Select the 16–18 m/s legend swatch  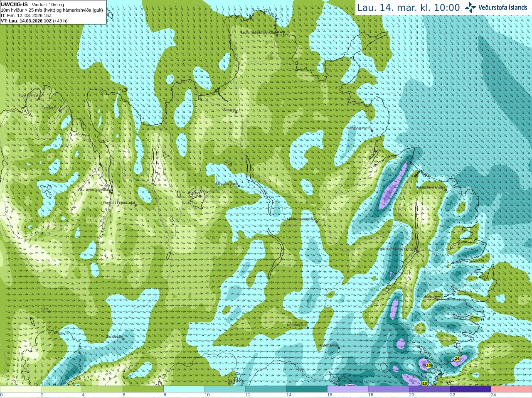(x=348, y=389)
